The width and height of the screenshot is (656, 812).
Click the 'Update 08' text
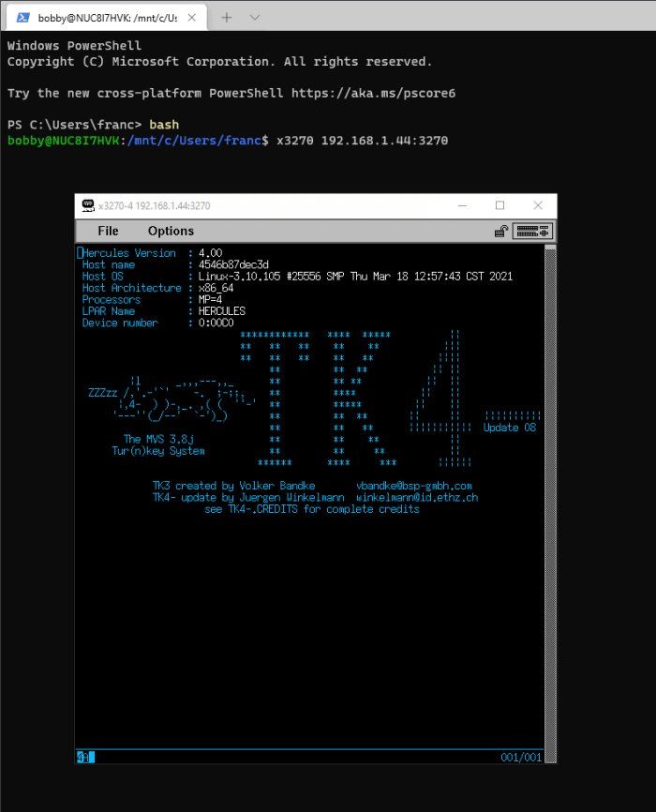point(510,428)
